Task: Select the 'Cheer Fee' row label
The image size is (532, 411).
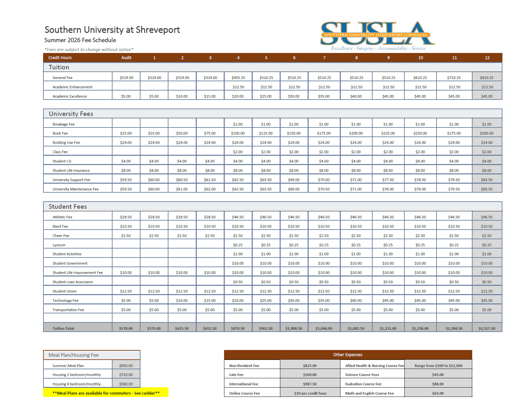Action: pyautogui.click(x=61, y=236)
